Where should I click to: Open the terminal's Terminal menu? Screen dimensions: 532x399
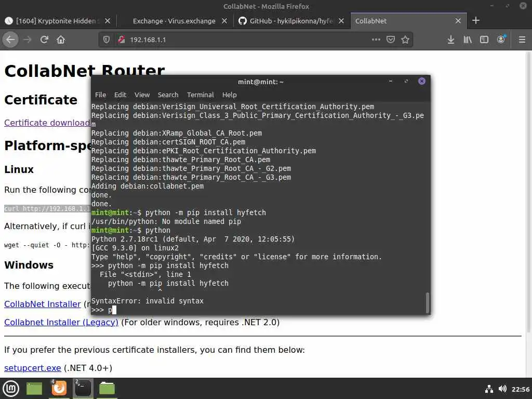200,95
